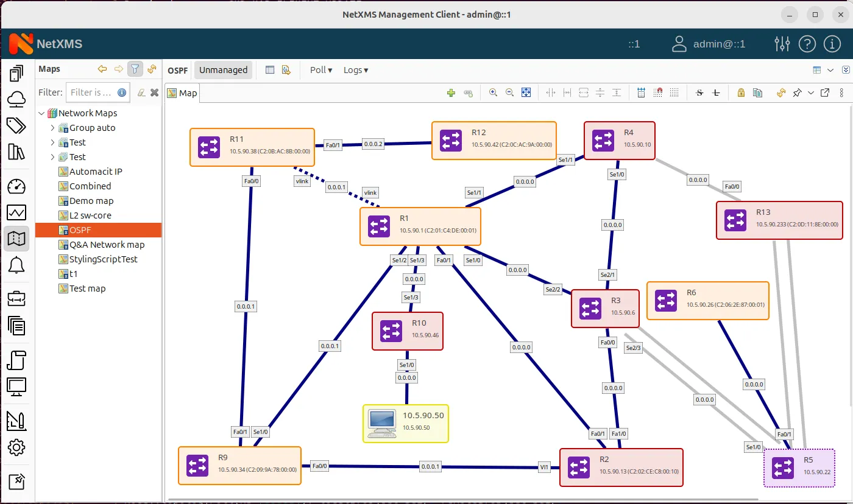Screen dimensions: 853x504
Task: Activate the add object plus icon
Action: [x=451, y=93]
